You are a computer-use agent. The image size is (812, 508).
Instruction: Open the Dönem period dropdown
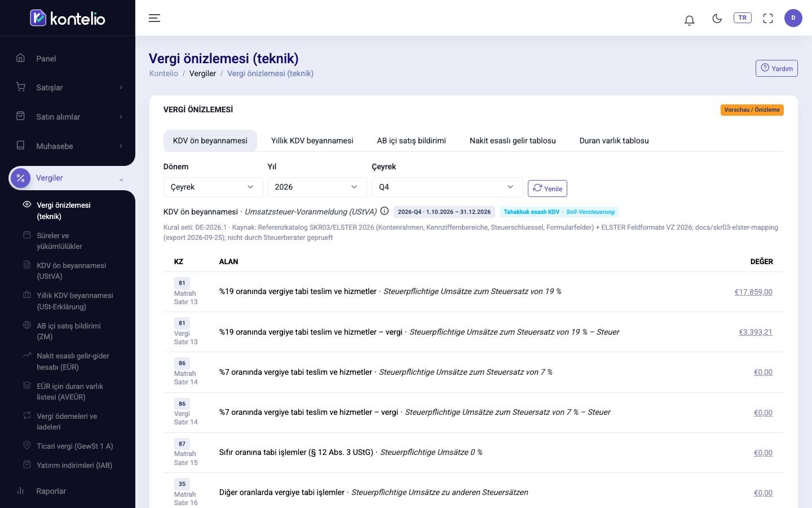(213, 187)
